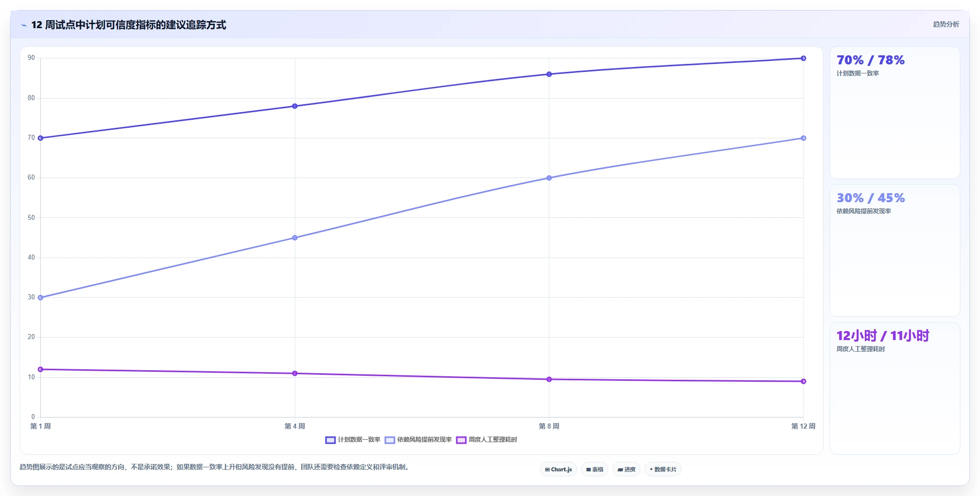Select 依赖风险提前发现率 data point at 第 4 周
The height and width of the screenshot is (496, 980).
click(x=295, y=237)
